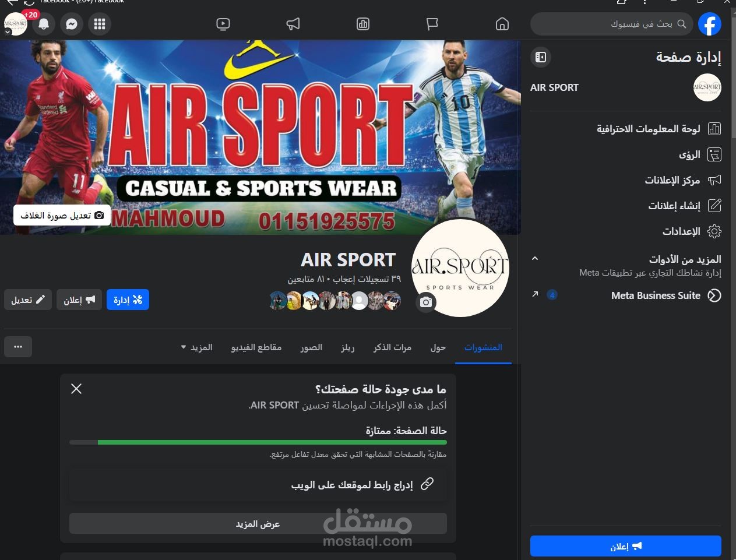This screenshot has width=736, height=560.
Task: Switch to المنشورات tab
Action: coord(483,347)
